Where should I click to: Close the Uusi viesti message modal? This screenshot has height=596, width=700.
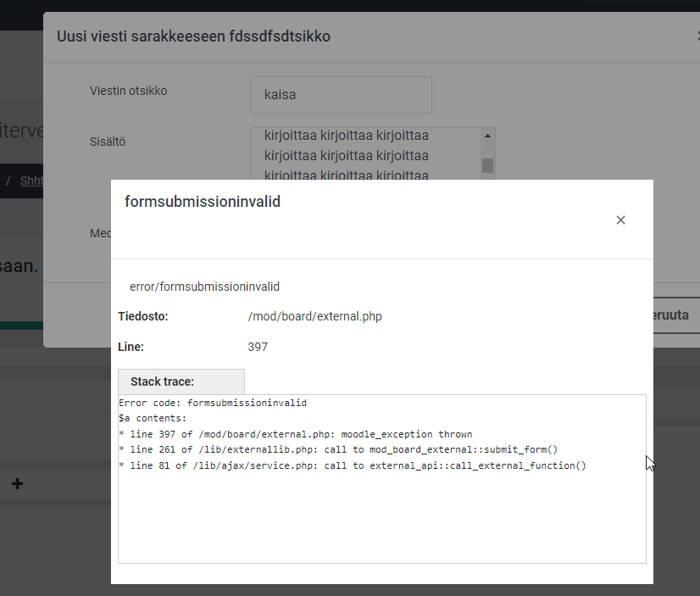pos(698,36)
